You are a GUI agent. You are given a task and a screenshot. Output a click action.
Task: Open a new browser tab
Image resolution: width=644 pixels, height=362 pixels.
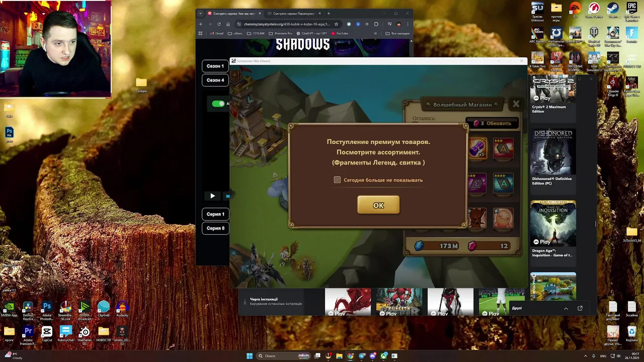point(329,14)
